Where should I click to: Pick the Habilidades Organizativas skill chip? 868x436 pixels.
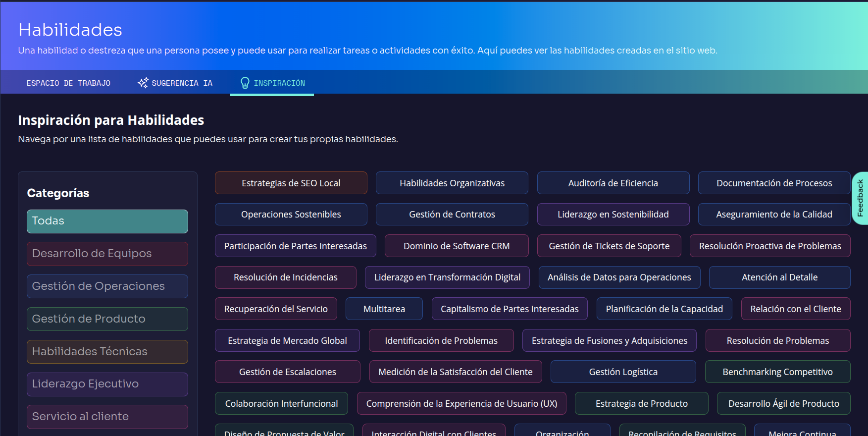coord(452,183)
